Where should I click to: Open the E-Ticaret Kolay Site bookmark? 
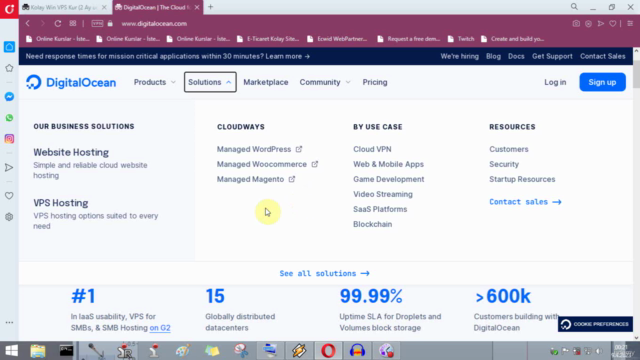(x=268, y=39)
